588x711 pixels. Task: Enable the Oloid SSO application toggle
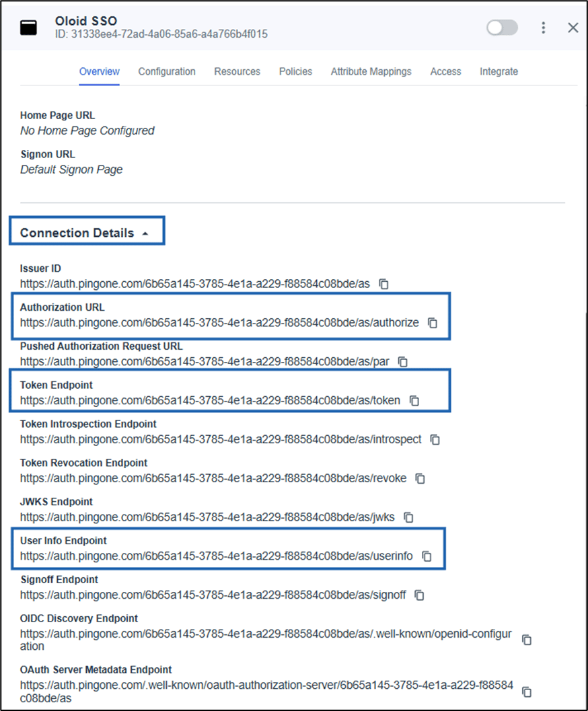coord(503,28)
